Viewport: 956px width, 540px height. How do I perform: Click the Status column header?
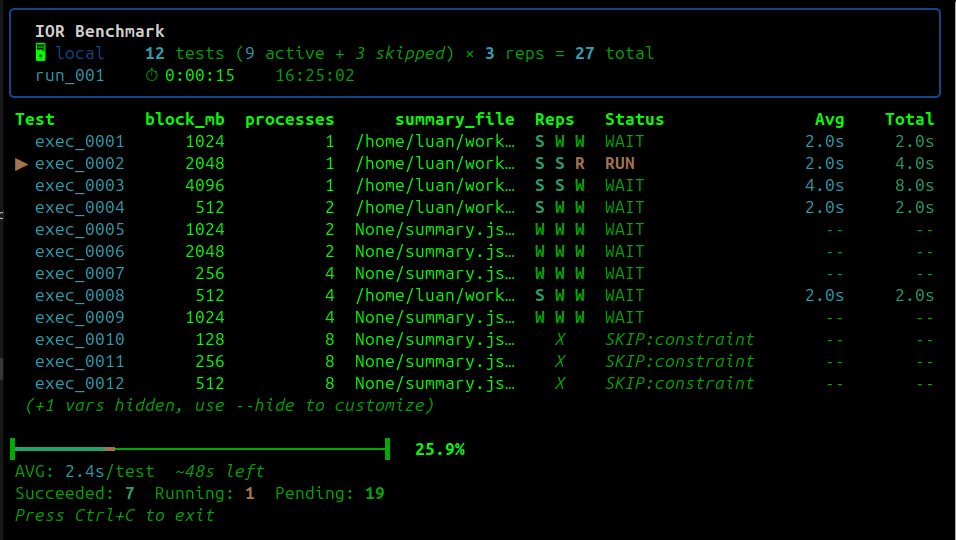[x=634, y=119]
